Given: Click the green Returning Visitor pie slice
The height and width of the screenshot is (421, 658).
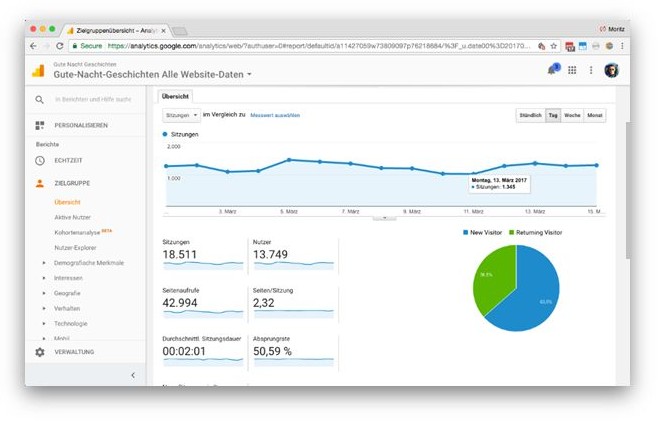Looking at the screenshot, I should (x=496, y=281).
